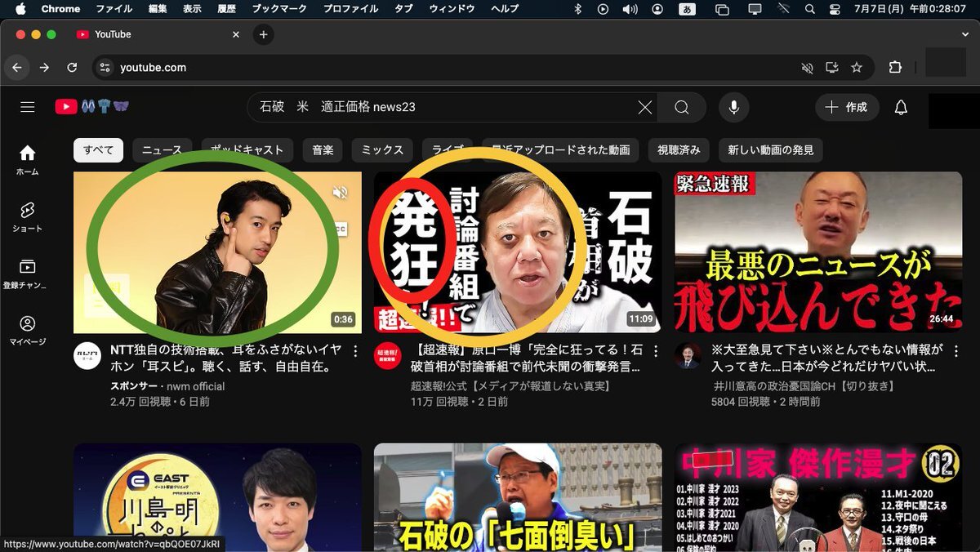Open the ファイル menu

click(114, 9)
